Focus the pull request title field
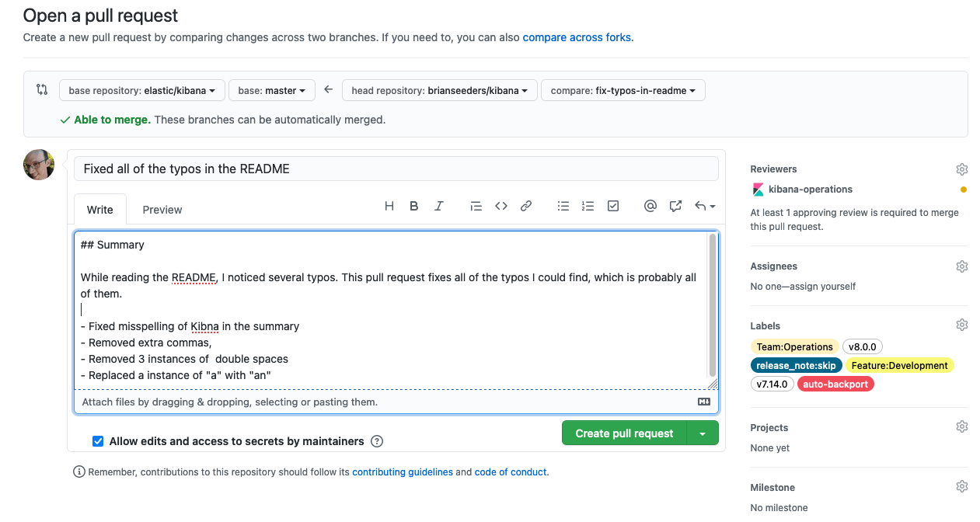The width and height of the screenshot is (980, 522). pyautogui.click(x=396, y=169)
